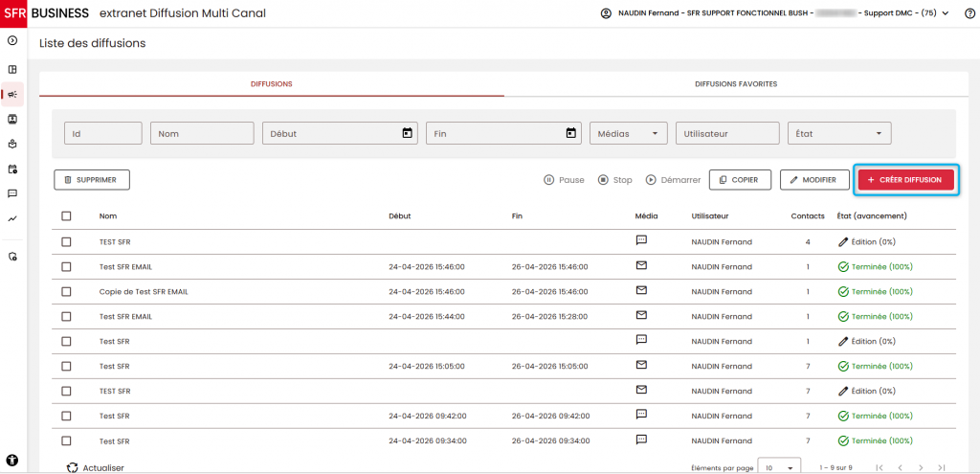Click the Stop diffusion control
The height and width of the screenshot is (474, 980).
(615, 180)
